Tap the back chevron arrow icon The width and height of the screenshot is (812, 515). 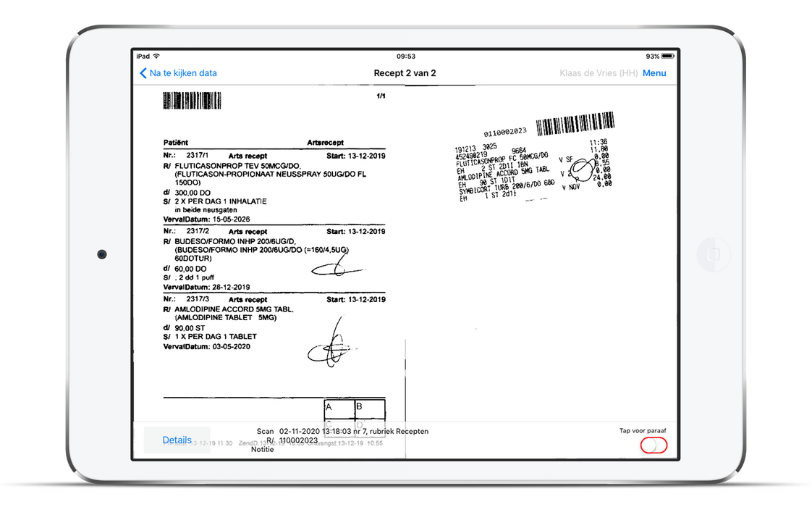pyautogui.click(x=143, y=73)
